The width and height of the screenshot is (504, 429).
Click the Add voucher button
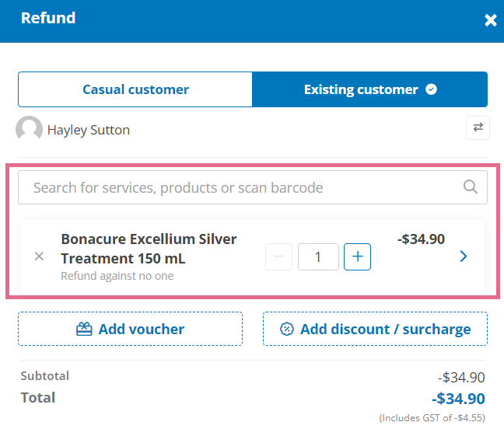(x=130, y=329)
